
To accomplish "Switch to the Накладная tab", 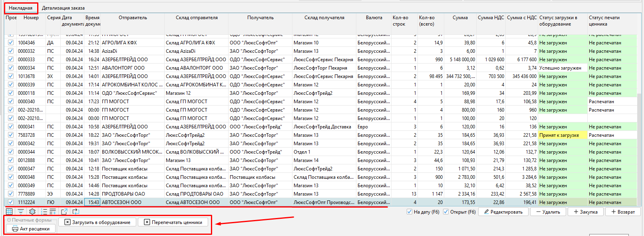I will 21,8.
